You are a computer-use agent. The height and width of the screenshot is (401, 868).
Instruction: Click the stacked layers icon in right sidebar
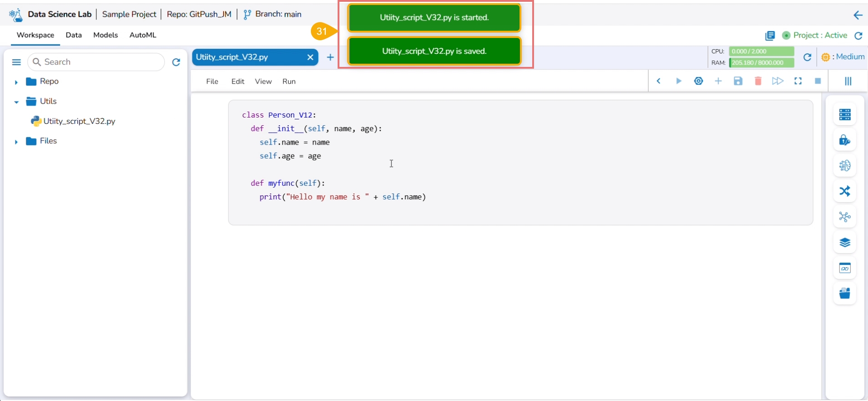tap(844, 243)
